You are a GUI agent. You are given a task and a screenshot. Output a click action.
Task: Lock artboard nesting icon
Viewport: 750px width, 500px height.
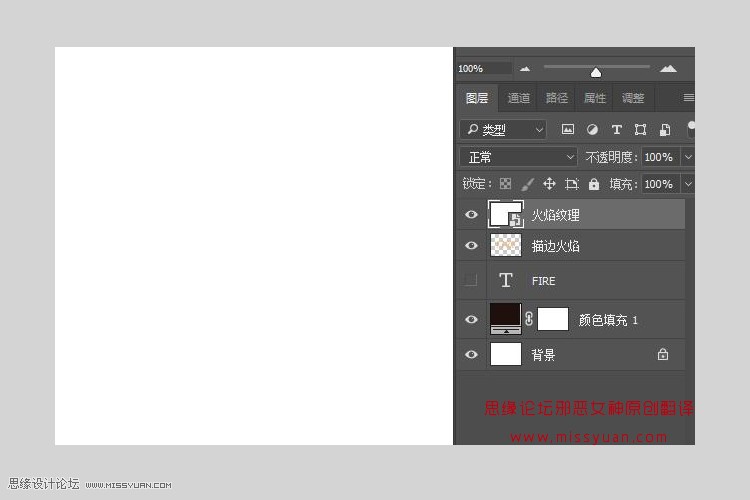pyautogui.click(x=572, y=184)
